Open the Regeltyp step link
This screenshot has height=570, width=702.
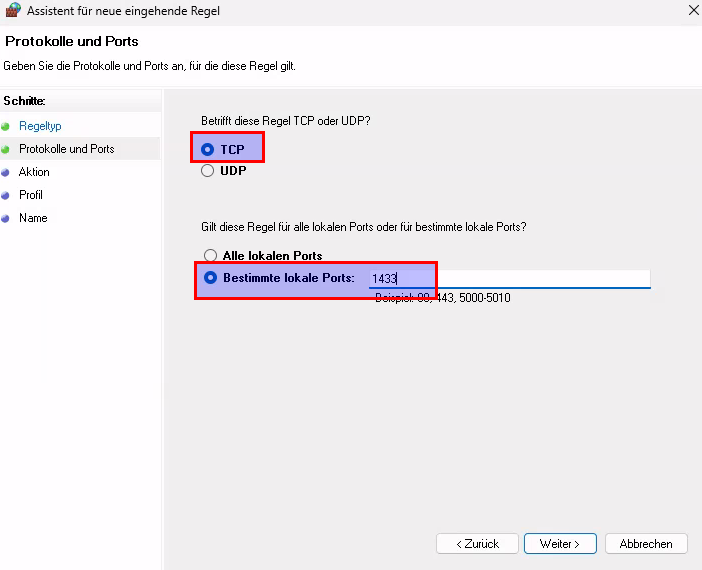point(40,126)
